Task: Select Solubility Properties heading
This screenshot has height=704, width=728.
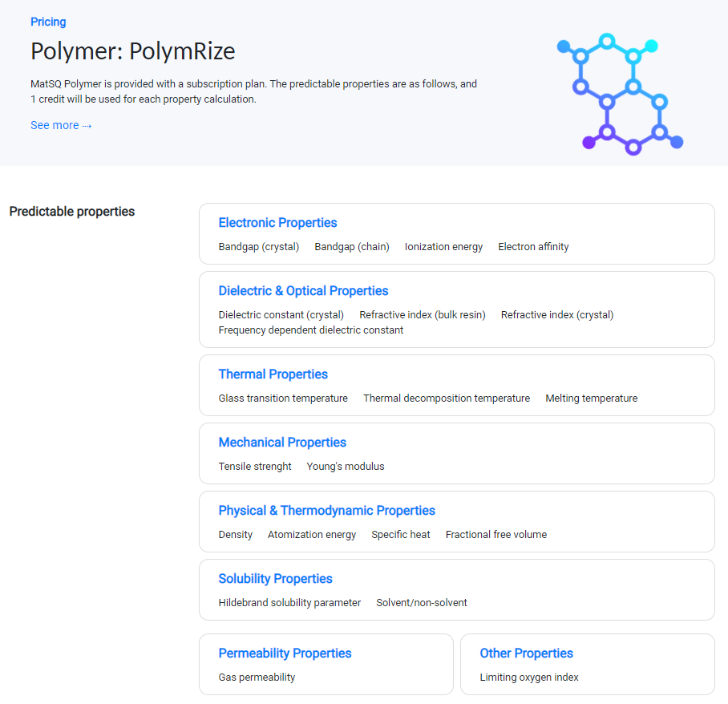Action: (x=275, y=579)
